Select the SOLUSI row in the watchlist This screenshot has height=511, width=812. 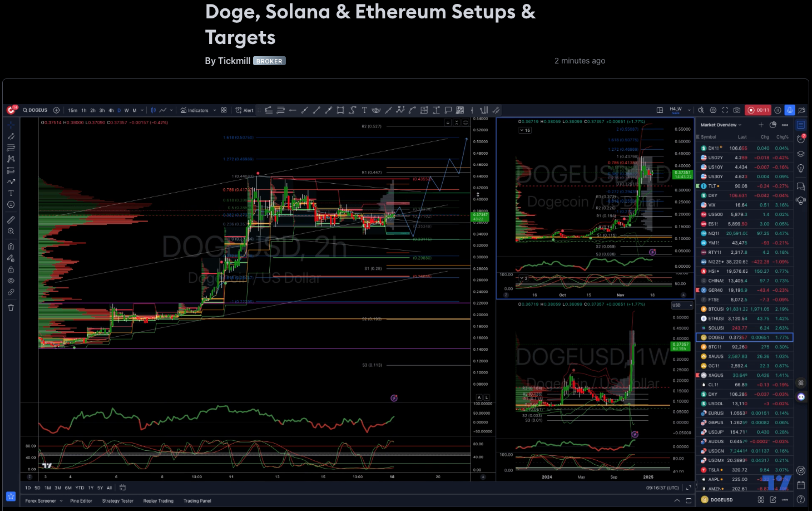(x=745, y=328)
